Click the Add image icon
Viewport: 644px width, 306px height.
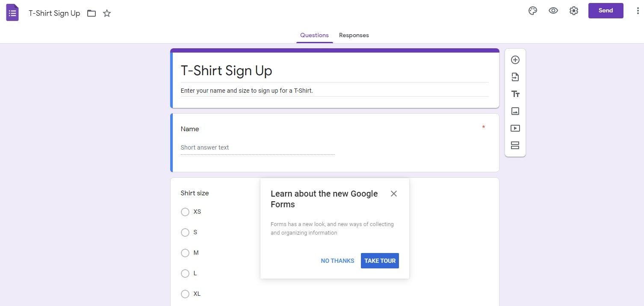click(x=515, y=111)
